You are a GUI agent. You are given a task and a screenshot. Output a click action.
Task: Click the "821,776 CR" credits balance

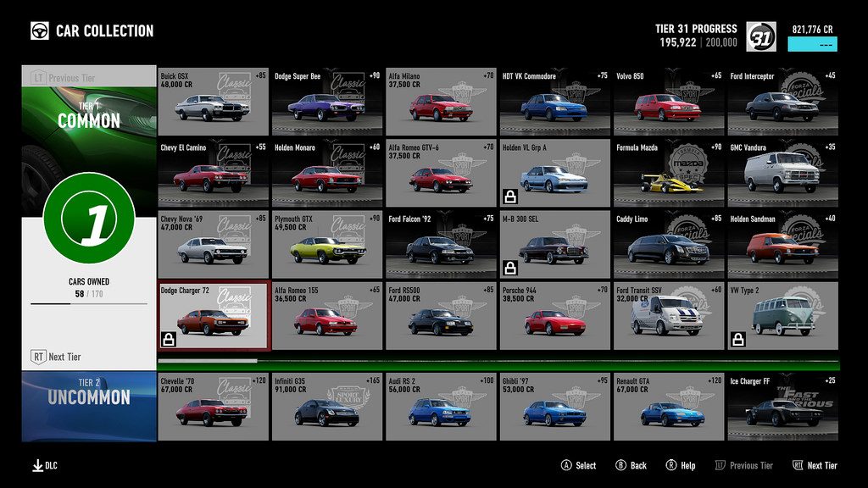pyautogui.click(x=813, y=30)
